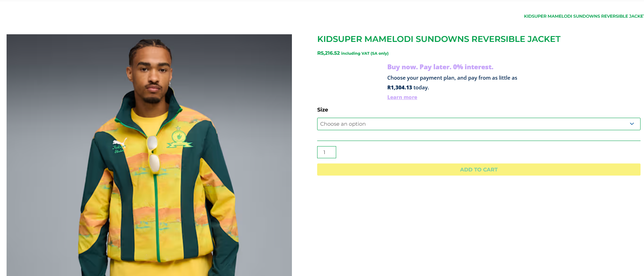Click the sunglasses hanging on the jacket
The width and height of the screenshot is (644, 276).
click(153, 153)
